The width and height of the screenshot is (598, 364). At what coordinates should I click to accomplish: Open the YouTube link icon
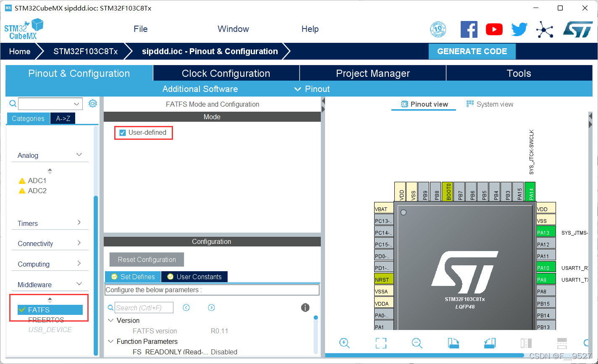point(494,29)
